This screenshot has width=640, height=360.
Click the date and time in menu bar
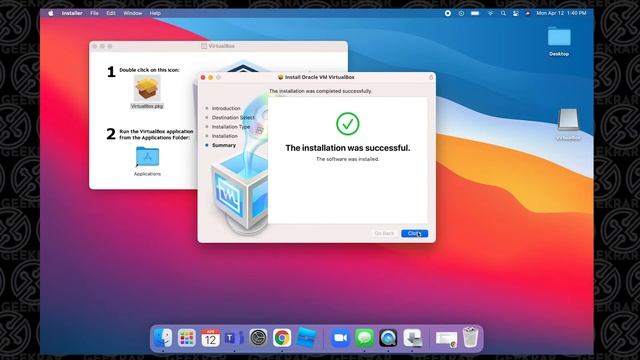point(561,13)
